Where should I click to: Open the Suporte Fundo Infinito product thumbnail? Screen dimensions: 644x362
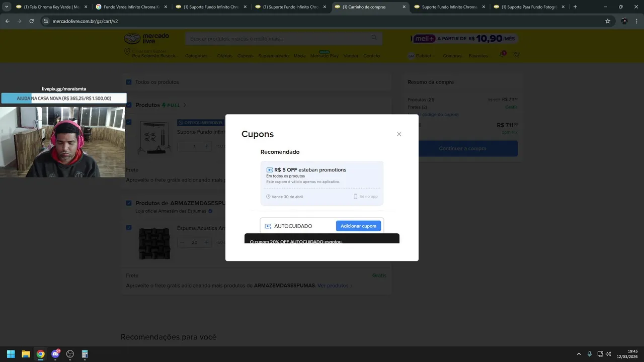[x=154, y=138]
